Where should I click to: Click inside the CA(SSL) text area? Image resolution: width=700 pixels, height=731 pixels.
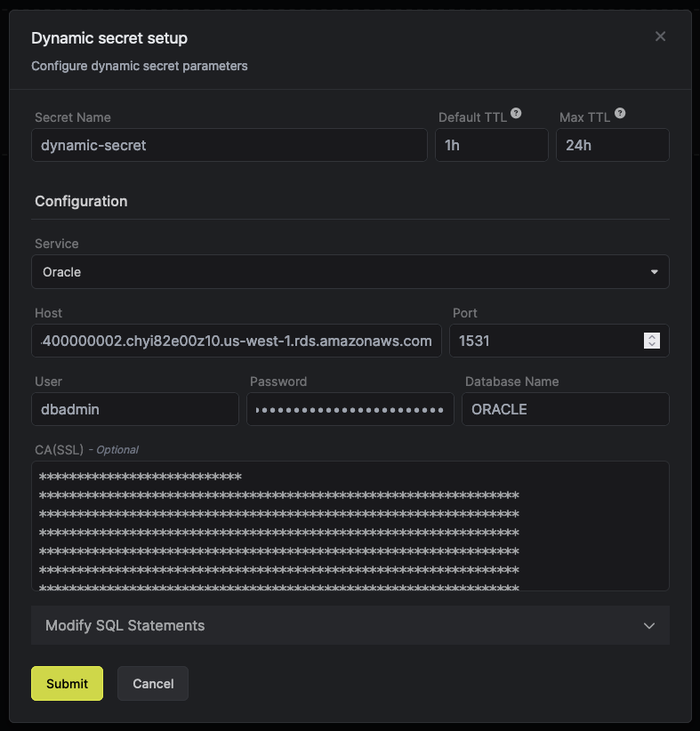pyautogui.click(x=350, y=526)
